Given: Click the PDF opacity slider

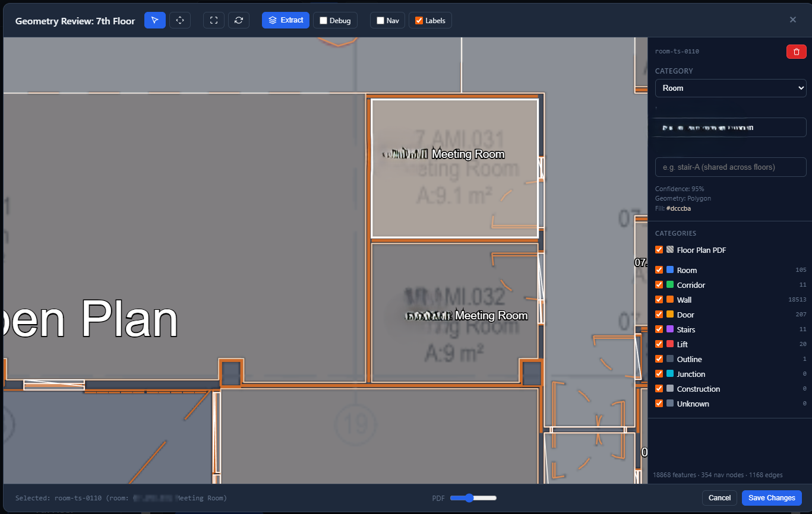Looking at the screenshot, I should [473, 498].
